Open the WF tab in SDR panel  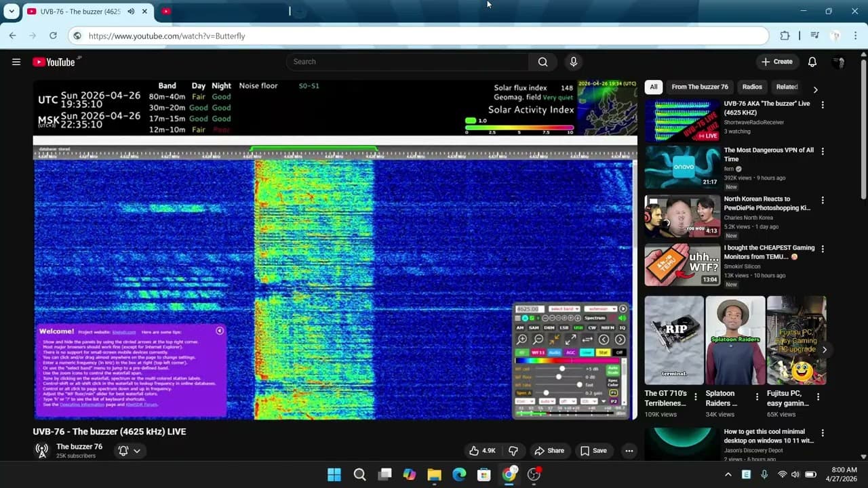pos(538,352)
